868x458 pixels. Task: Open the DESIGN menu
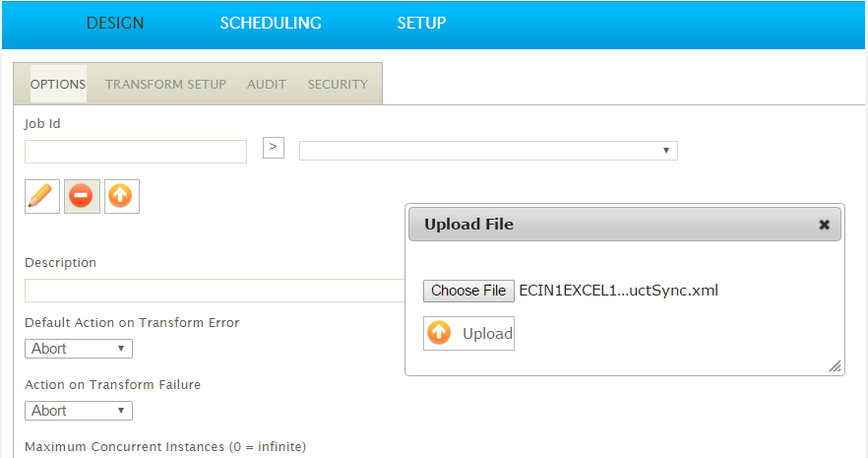click(115, 23)
